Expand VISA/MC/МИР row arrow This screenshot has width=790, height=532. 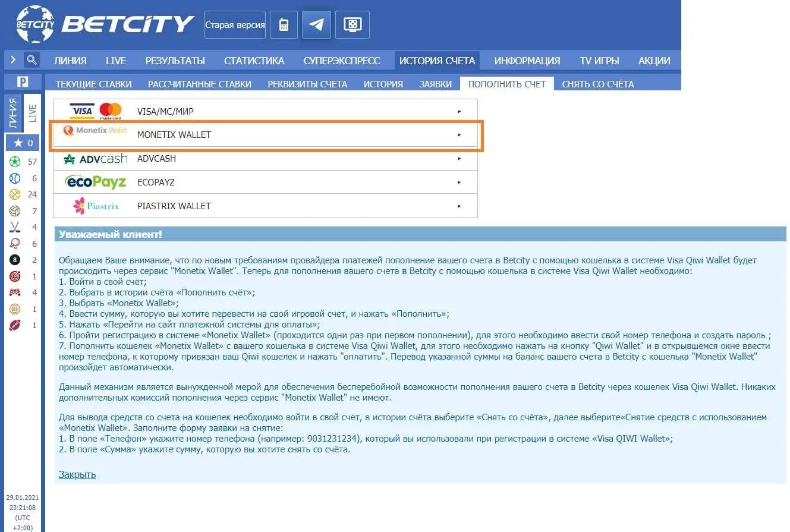[x=459, y=111]
